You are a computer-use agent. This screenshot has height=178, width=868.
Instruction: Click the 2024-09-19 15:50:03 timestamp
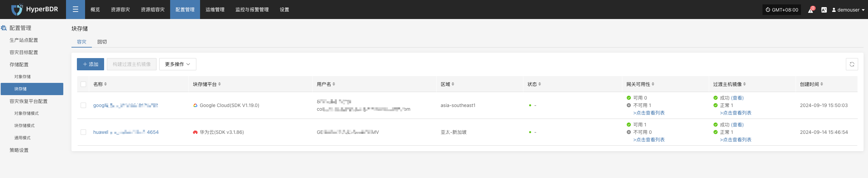coord(824,105)
